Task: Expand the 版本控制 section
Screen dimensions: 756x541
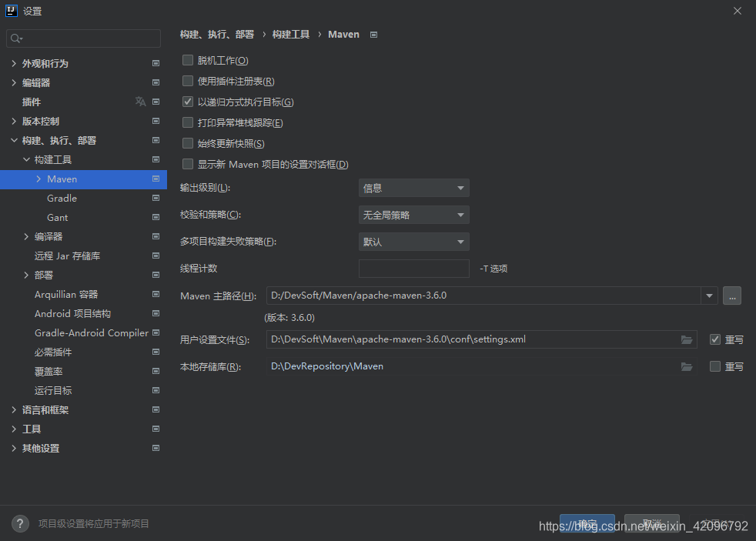Action: [14, 121]
